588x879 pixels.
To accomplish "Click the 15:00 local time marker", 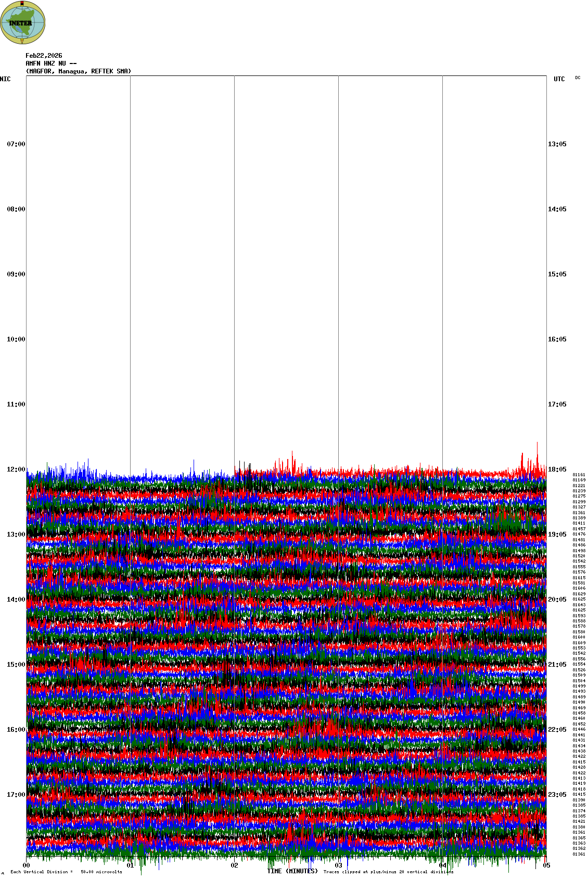I will (16, 665).
